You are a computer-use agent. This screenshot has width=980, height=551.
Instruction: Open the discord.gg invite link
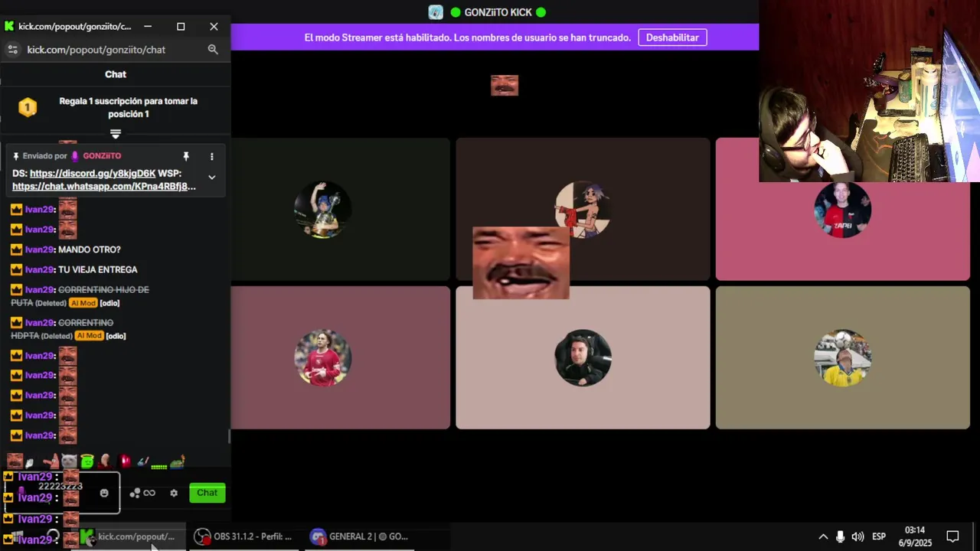(93, 174)
